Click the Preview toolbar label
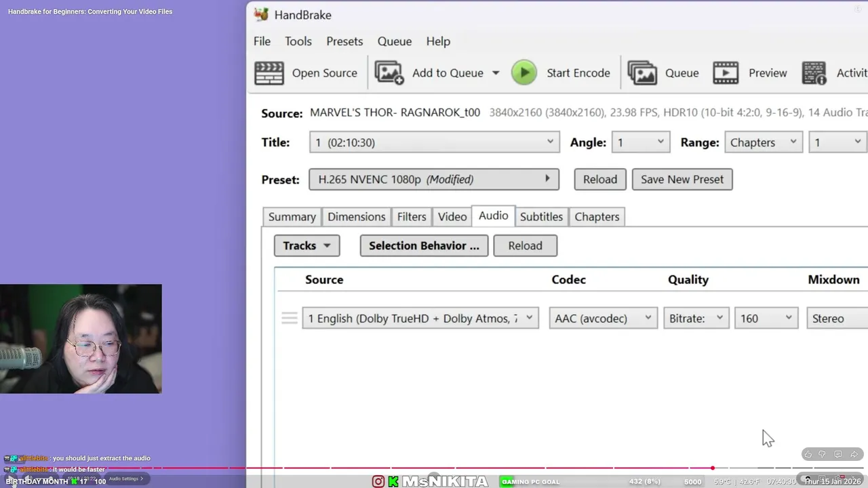 768,73
